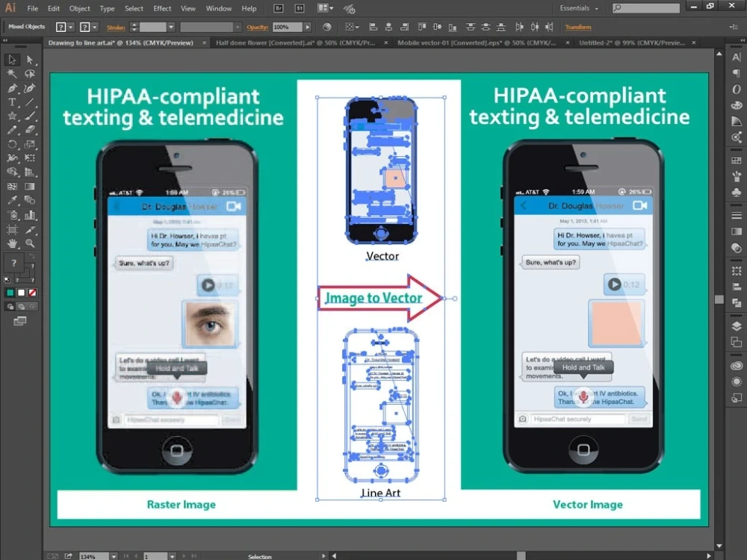Switch to Half done flower document tab
Viewport: 747px width, 560px height.
295,43
